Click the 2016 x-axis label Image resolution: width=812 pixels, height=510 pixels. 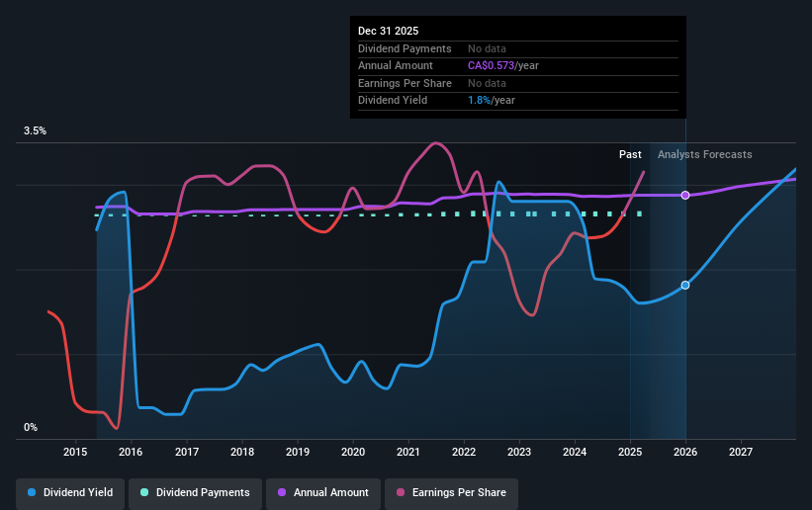(131, 452)
